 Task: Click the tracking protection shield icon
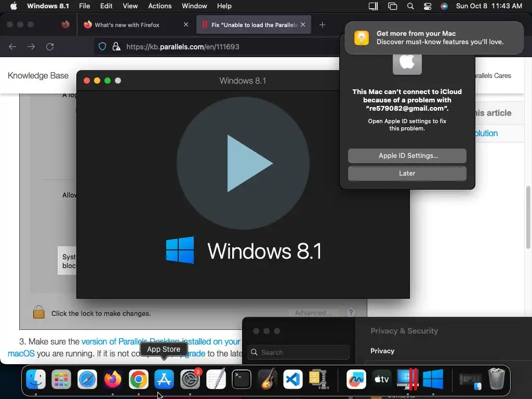click(x=102, y=46)
